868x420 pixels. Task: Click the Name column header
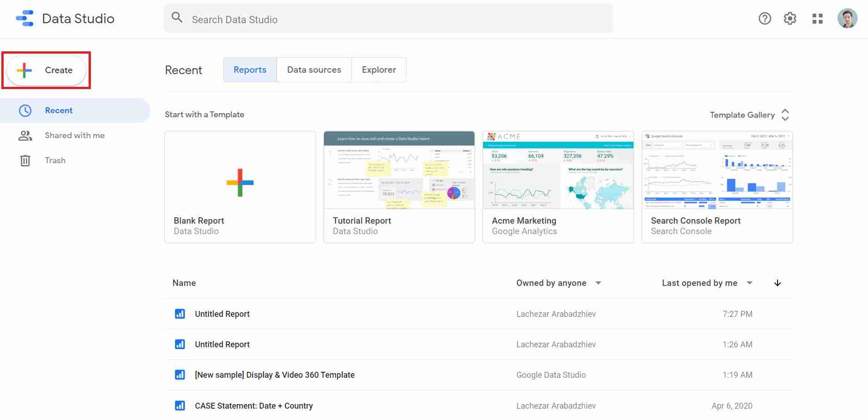(184, 283)
